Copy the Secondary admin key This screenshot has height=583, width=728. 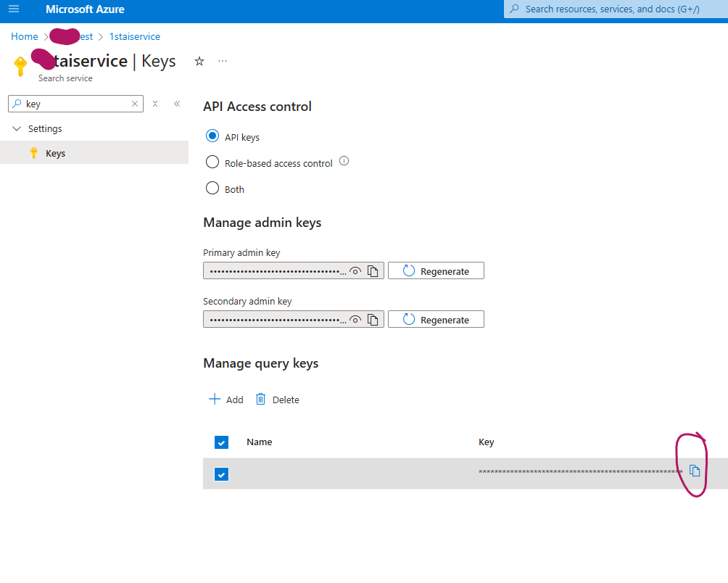point(373,319)
